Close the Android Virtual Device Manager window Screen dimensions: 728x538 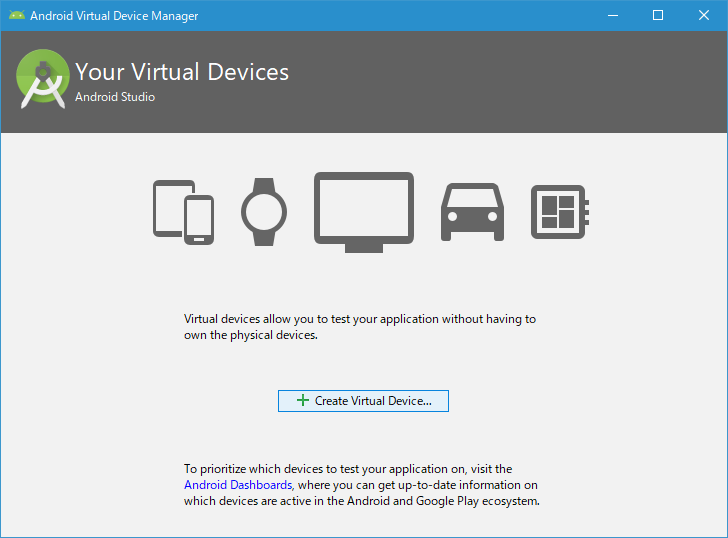click(x=704, y=15)
